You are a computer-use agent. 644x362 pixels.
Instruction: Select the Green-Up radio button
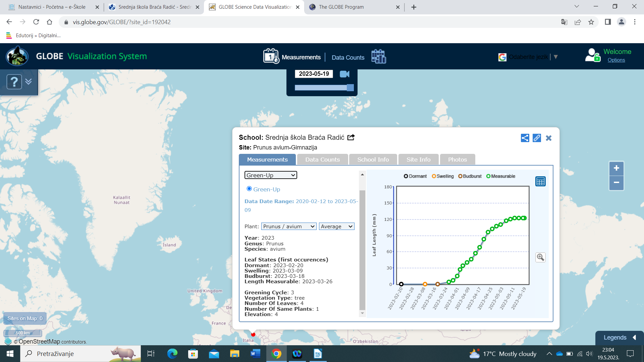click(249, 189)
